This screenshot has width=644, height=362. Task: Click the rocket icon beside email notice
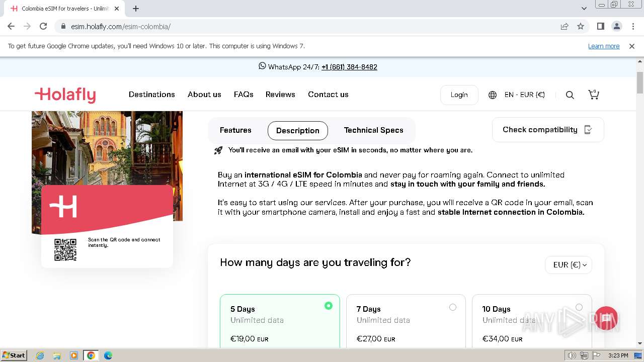click(218, 150)
